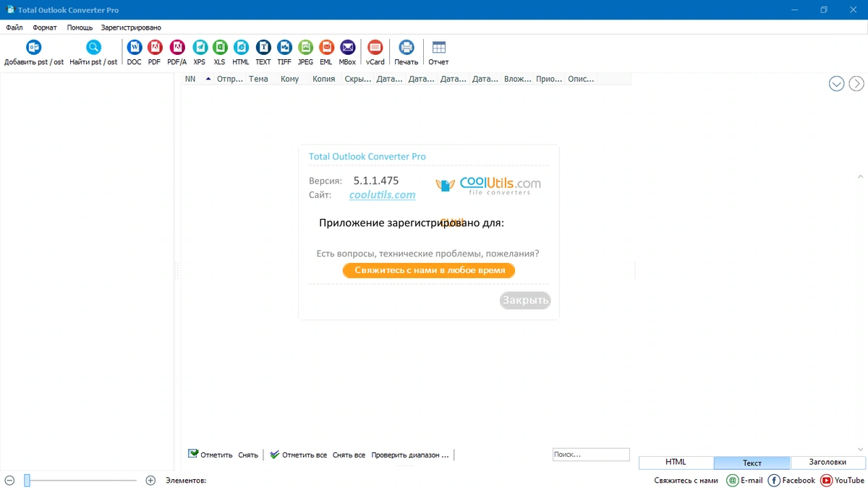Open Registered (Зарегистрировано) menu
This screenshot has height=490, width=868.
coord(131,27)
